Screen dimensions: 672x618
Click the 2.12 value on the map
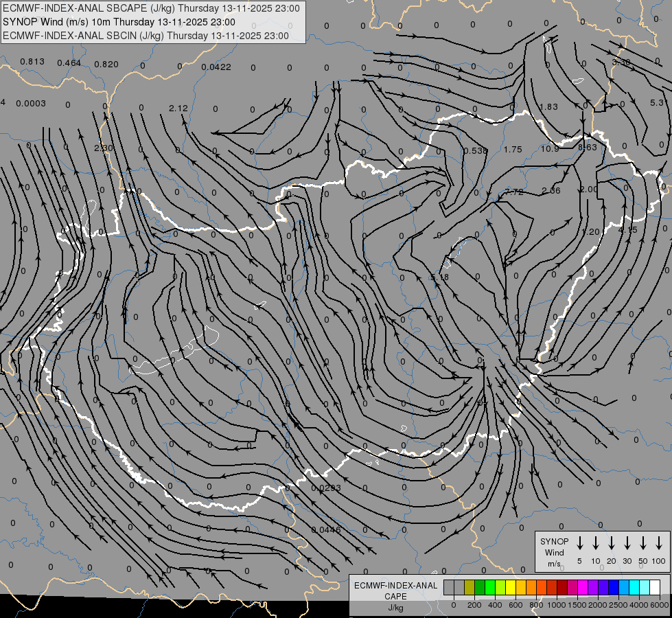[x=178, y=108]
